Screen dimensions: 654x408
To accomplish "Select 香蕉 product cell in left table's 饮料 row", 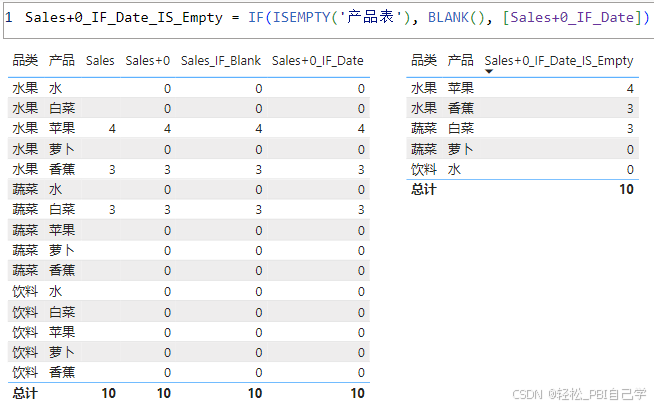I will (62, 372).
